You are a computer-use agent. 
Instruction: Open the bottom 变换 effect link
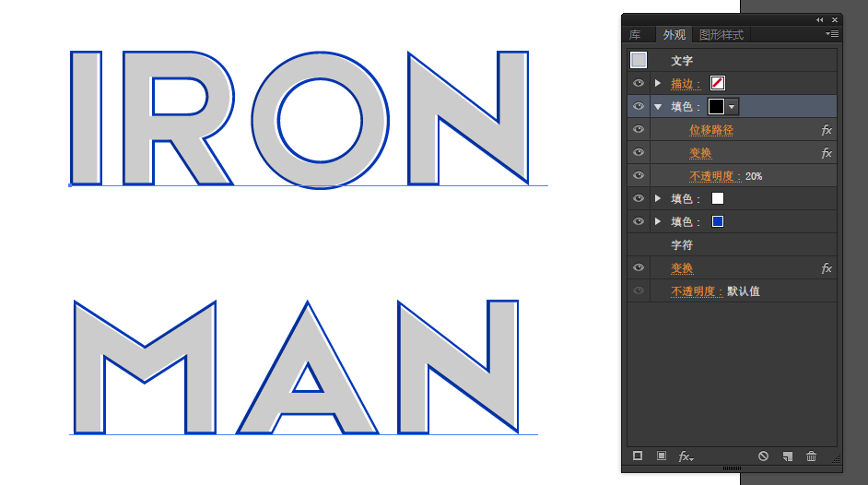682,268
